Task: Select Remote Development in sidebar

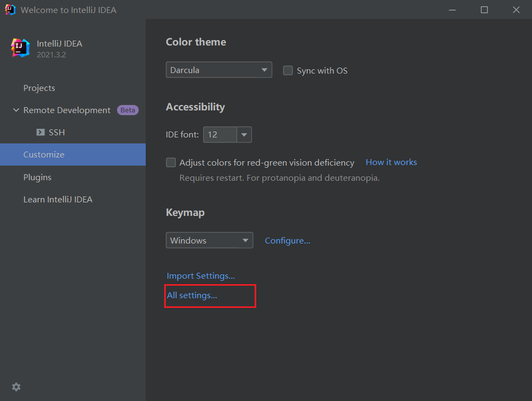Action: (x=67, y=110)
